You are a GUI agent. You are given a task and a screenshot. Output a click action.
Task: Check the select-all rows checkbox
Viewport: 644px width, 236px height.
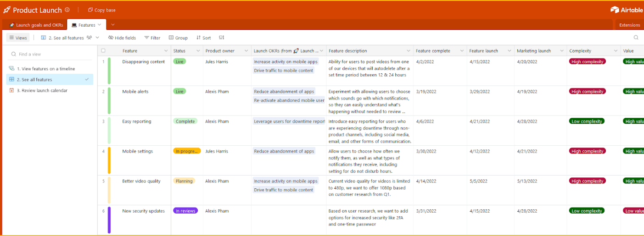click(x=103, y=51)
